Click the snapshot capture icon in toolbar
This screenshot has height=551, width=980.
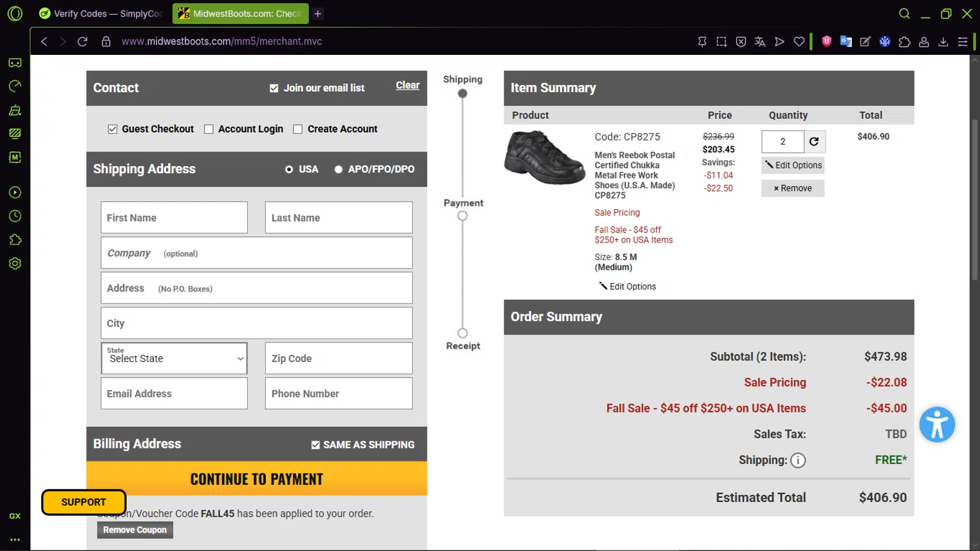pyautogui.click(x=721, y=42)
